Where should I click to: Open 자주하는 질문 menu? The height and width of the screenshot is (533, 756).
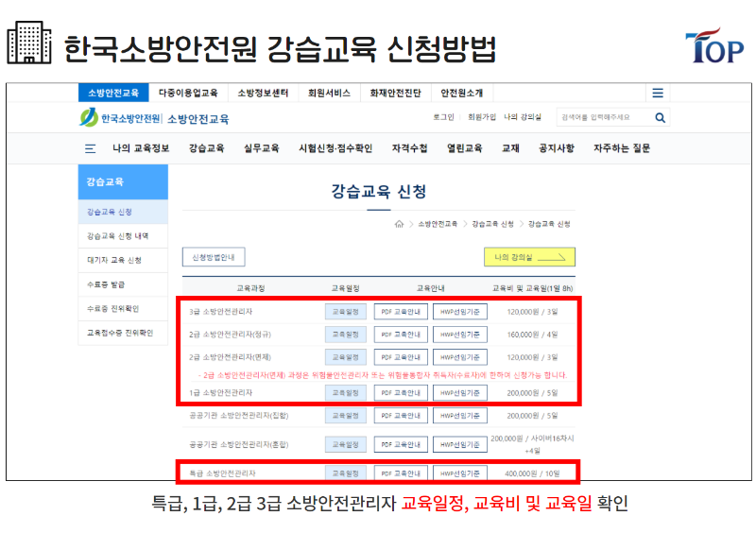[x=622, y=148]
